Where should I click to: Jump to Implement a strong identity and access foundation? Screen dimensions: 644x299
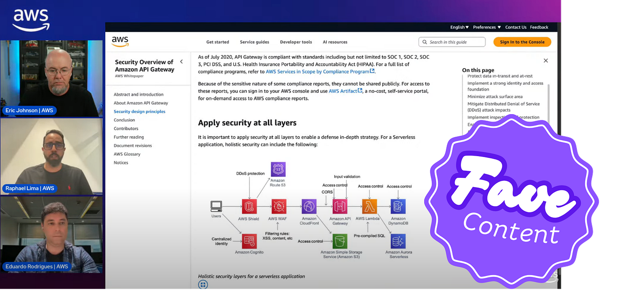(x=505, y=86)
